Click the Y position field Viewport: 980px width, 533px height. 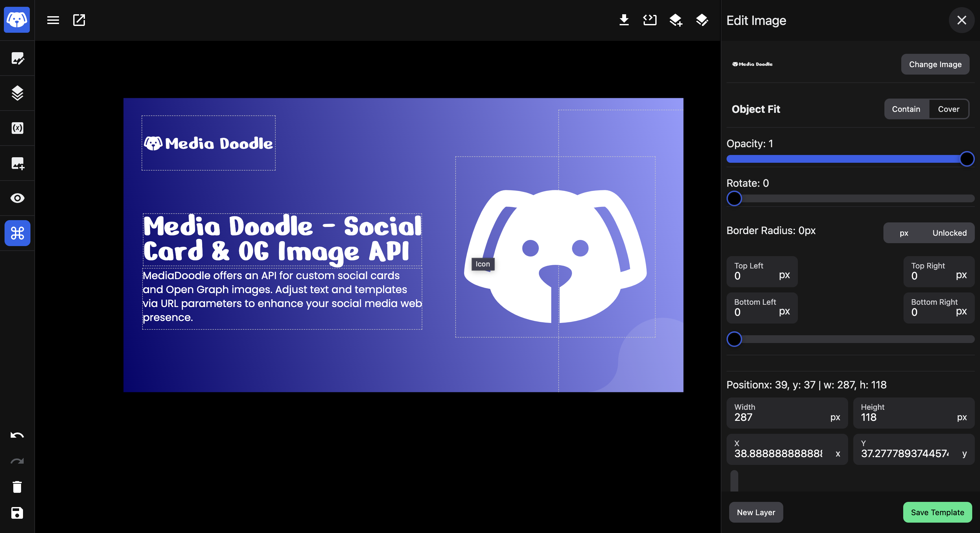[914, 449]
